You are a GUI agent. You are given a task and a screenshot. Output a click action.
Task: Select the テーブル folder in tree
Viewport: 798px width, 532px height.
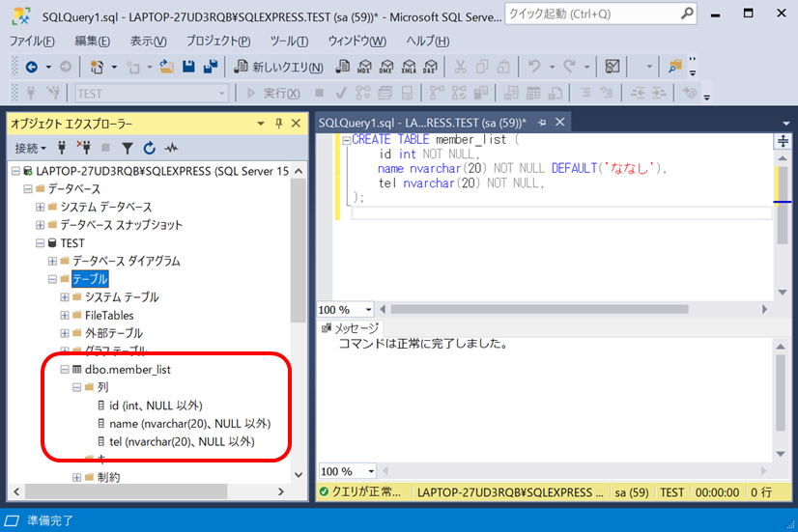tap(90, 279)
